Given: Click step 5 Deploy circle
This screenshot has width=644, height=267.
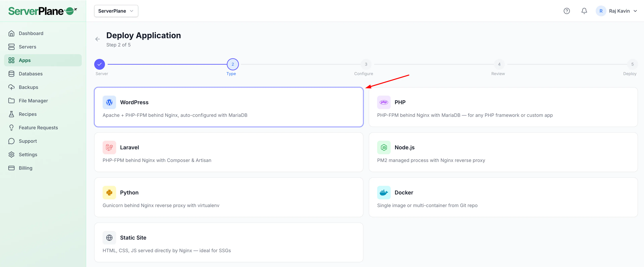Looking at the screenshot, I should 633,64.
